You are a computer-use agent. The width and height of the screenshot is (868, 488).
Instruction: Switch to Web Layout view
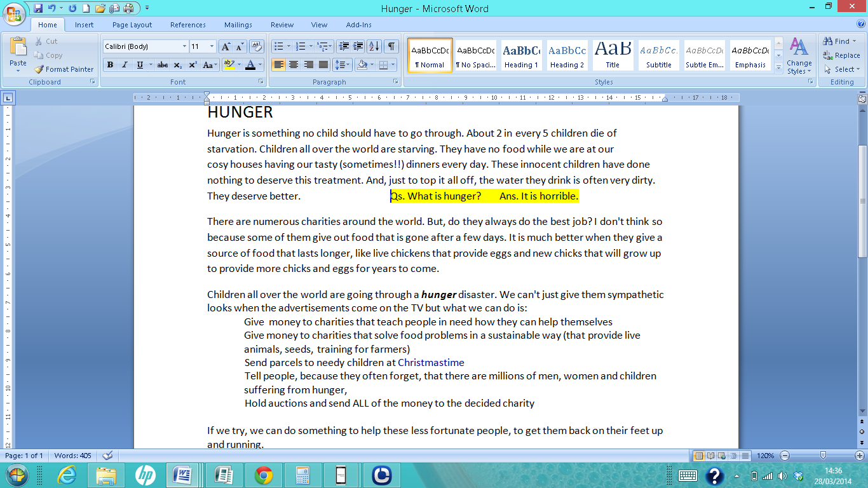722,456
